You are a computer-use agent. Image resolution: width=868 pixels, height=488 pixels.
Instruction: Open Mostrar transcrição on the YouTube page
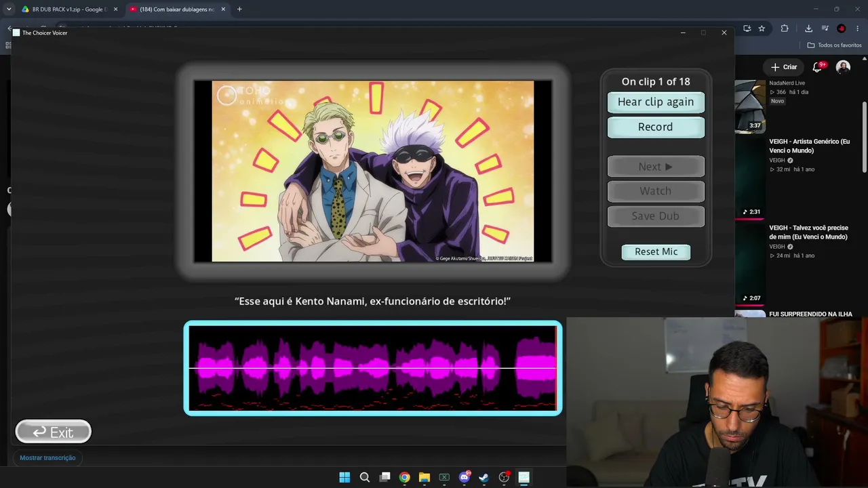pos(47,458)
